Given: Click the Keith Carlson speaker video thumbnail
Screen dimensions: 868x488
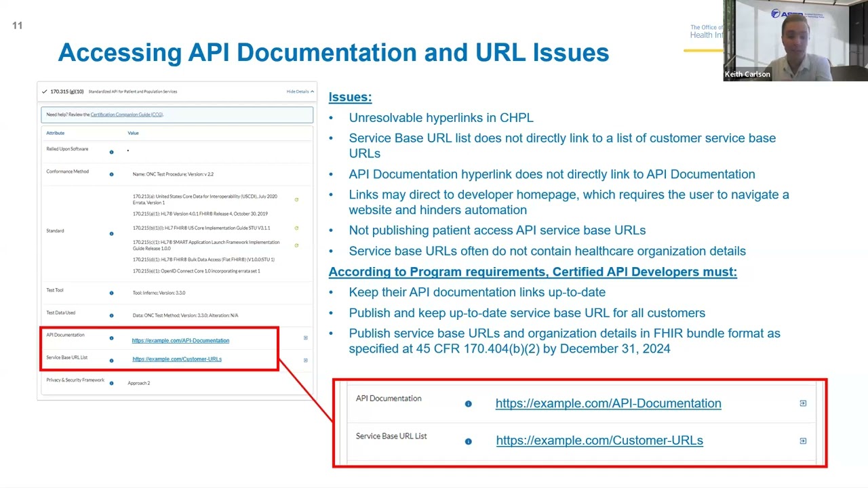Looking at the screenshot, I should click(x=795, y=41).
